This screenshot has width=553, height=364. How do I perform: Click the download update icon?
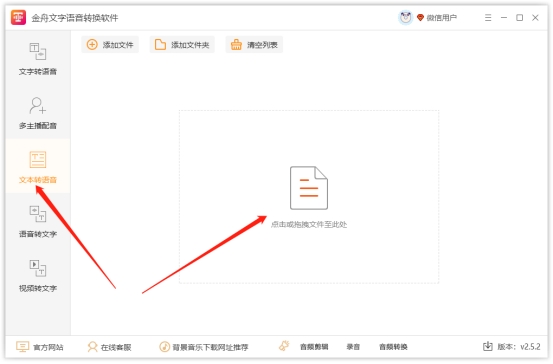click(488, 346)
